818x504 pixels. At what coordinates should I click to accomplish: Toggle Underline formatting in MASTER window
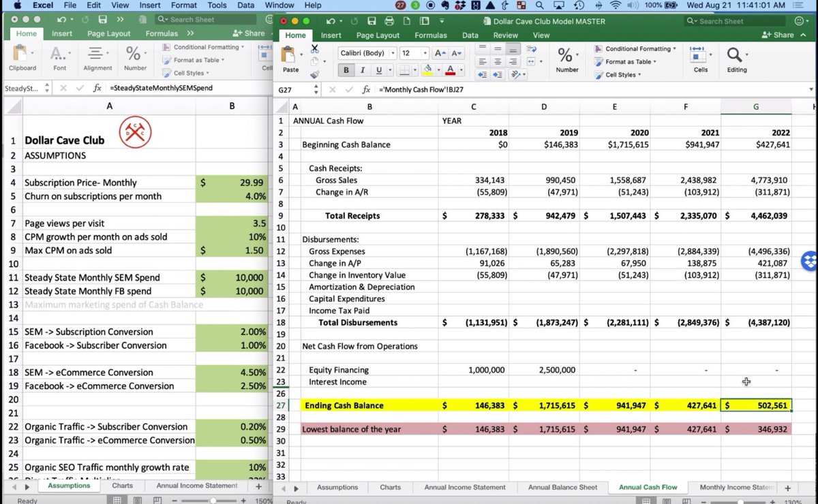[x=379, y=70]
